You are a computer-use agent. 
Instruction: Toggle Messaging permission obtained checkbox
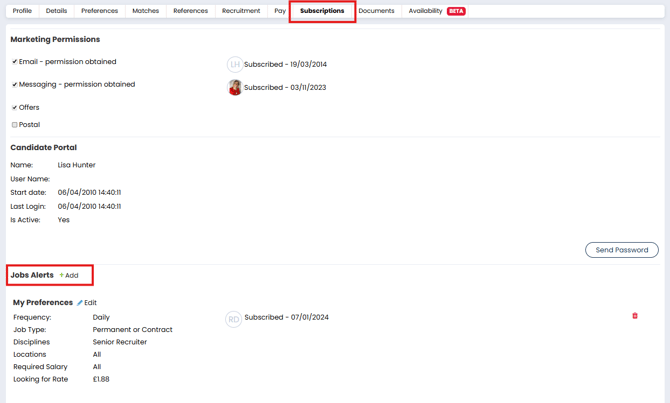(15, 85)
